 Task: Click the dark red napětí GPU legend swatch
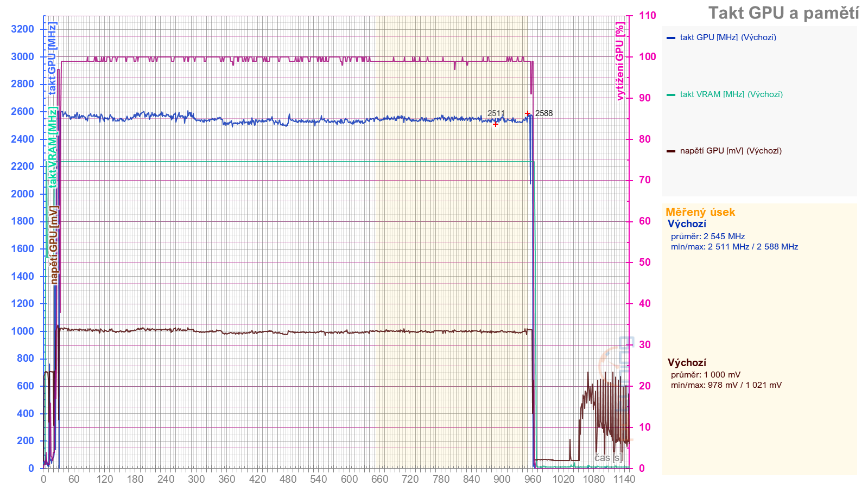671,151
